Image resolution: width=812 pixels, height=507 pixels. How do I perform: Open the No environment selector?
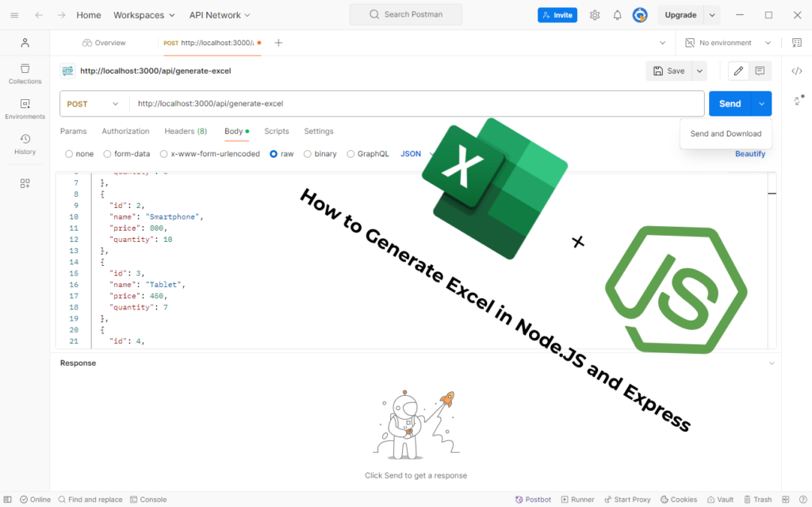pyautogui.click(x=728, y=43)
